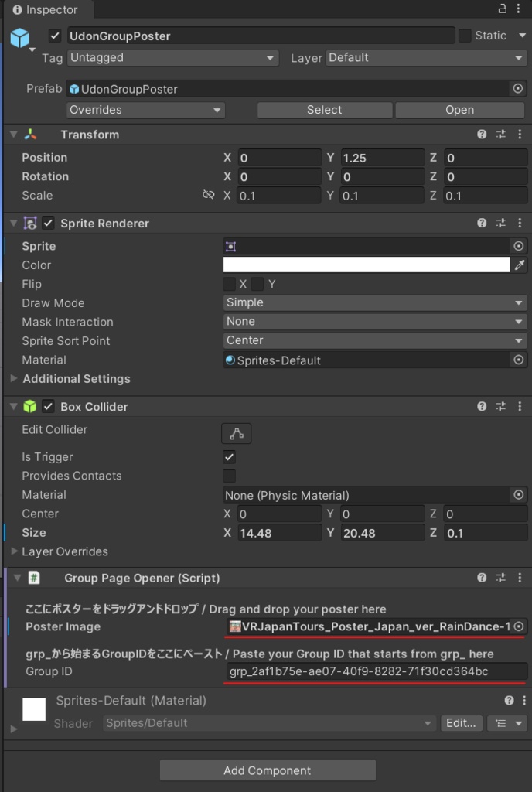Viewport: 532px width, 792px height.
Task: Open the Sprite Renderer white Color swatch
Action: 367,265
